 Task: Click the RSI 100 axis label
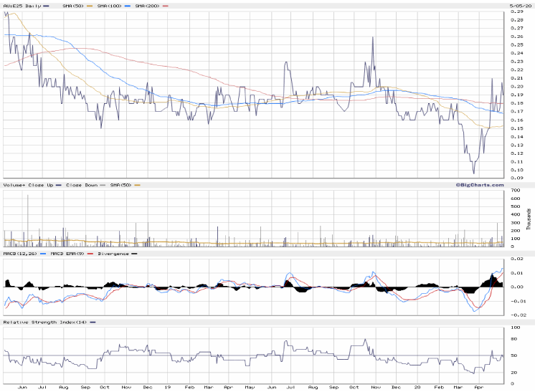[x=514, y=328]
